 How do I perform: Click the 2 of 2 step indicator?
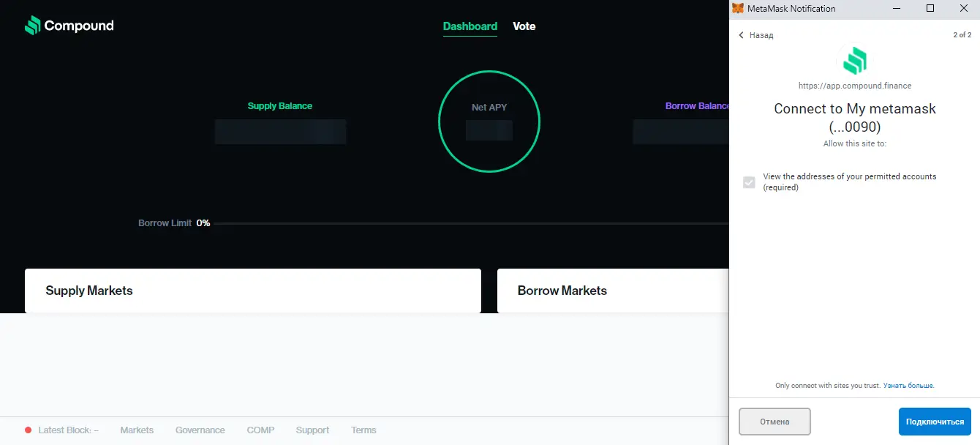962,35
